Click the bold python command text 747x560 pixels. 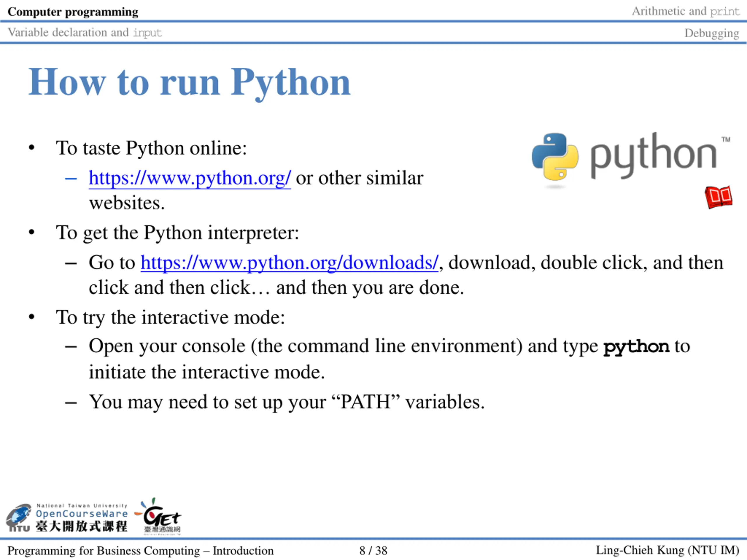(636, 347)
